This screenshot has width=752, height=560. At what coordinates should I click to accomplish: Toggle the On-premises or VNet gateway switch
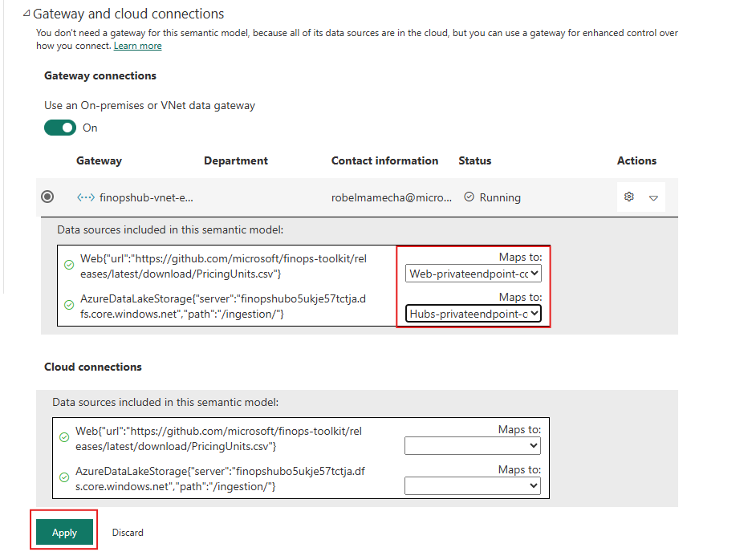pos(60,128)
